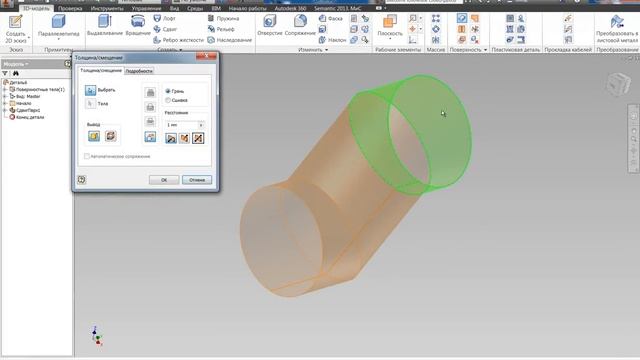Click the Тела solids selector icon in dialog
640x360 pixels.
point(91,104)
